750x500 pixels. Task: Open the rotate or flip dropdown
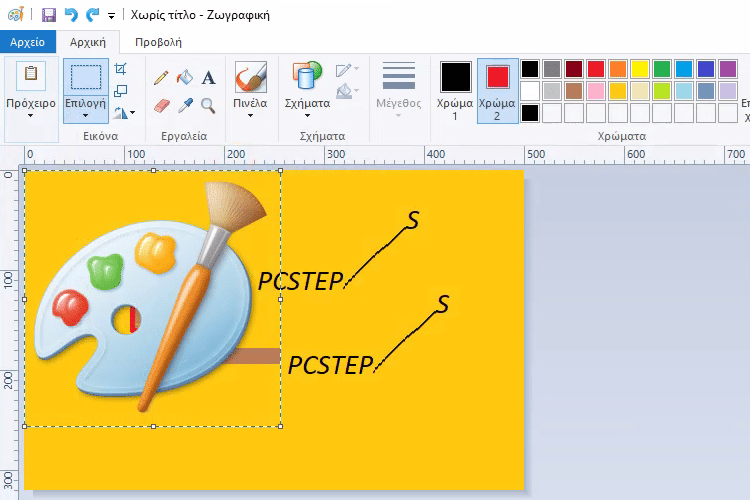click(124, 113)
